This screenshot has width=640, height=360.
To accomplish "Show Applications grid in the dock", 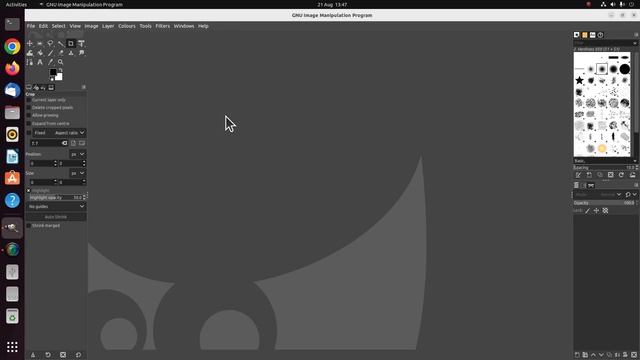I will click(x=12, y=347).
